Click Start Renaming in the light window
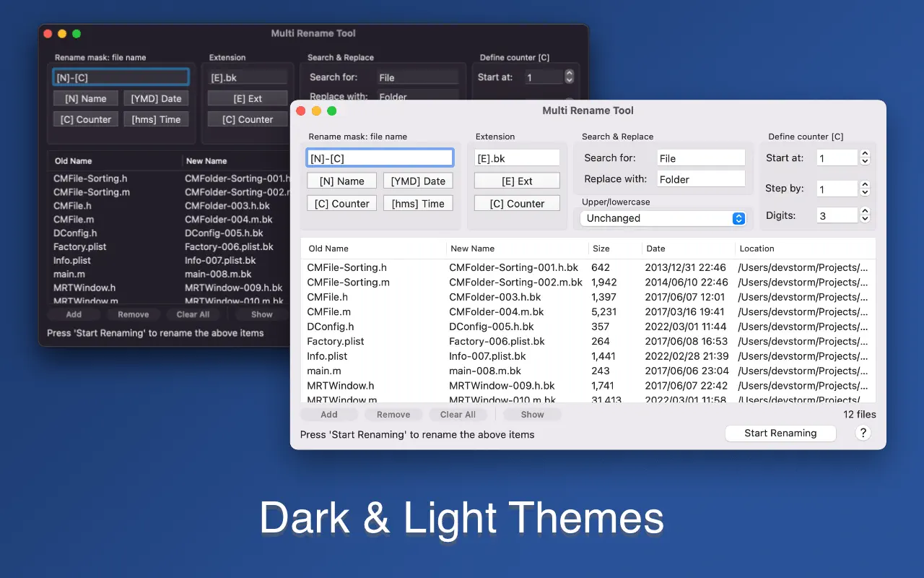This screenshot has width=924, height=578. point(780,433)
